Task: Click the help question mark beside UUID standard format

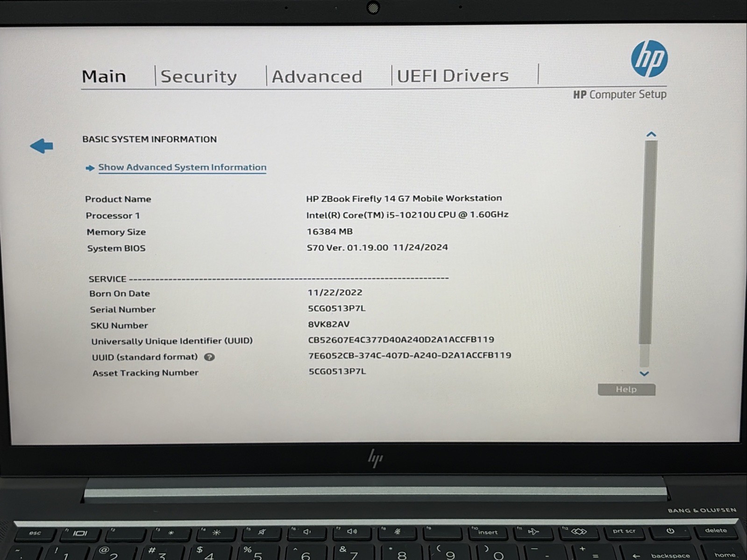Action: [x=209, y=357]
